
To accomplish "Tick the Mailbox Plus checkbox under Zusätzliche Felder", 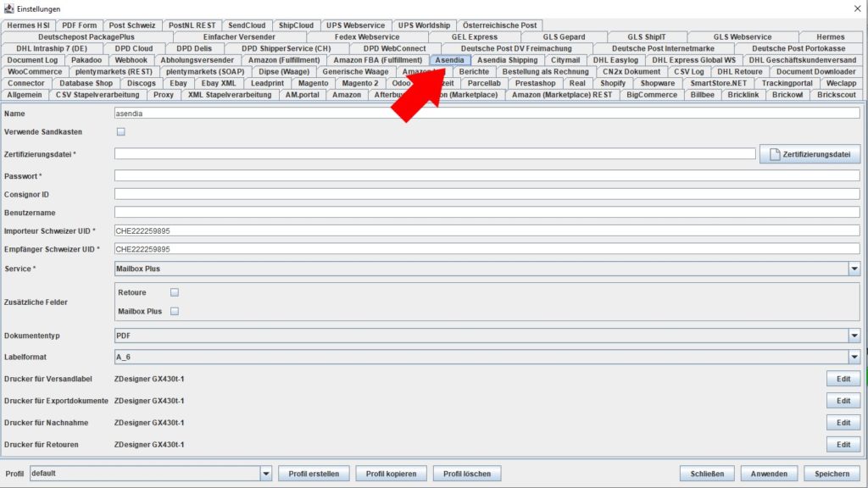I will pyautogui.click(x=175, y=311).
